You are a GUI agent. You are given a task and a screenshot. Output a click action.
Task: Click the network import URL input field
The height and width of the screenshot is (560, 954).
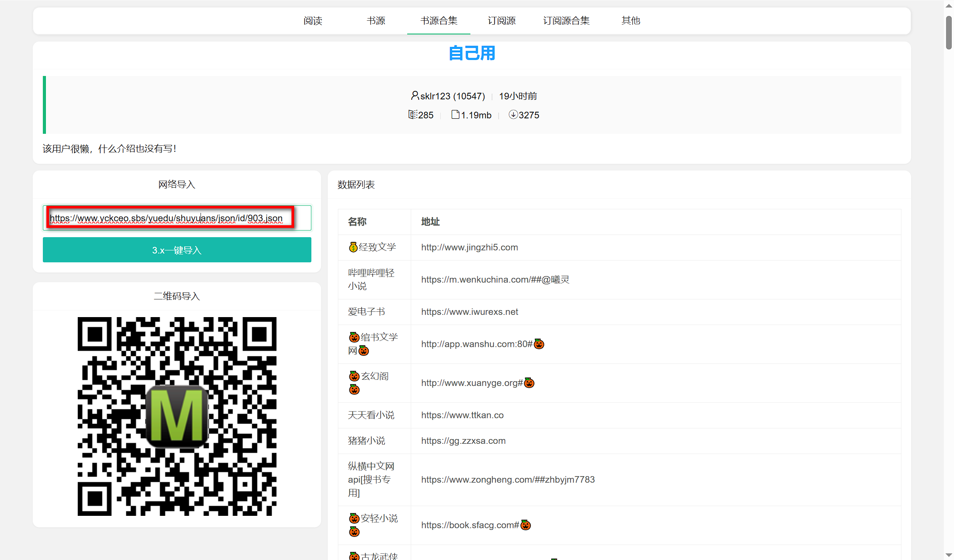pos(177,218)
